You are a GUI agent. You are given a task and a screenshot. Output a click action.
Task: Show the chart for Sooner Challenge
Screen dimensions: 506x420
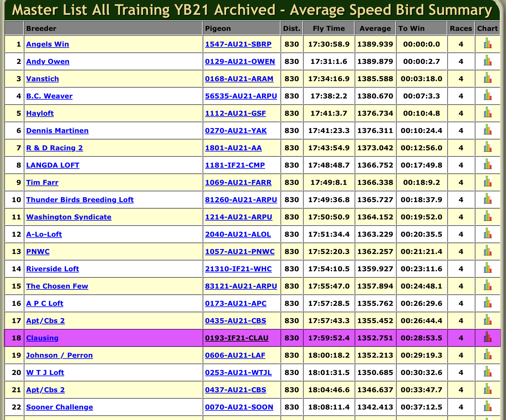pyautogui.click(x=487, y=407)
